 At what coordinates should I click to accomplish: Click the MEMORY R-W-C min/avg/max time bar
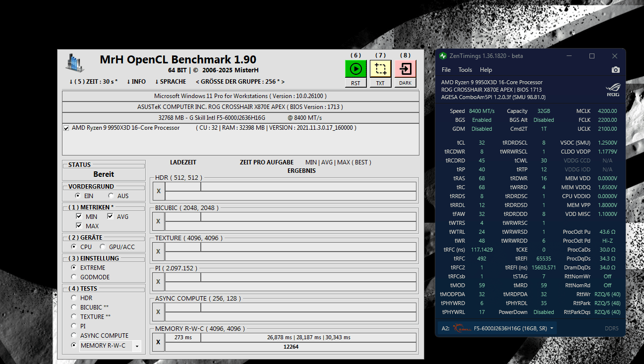[308, 337]
